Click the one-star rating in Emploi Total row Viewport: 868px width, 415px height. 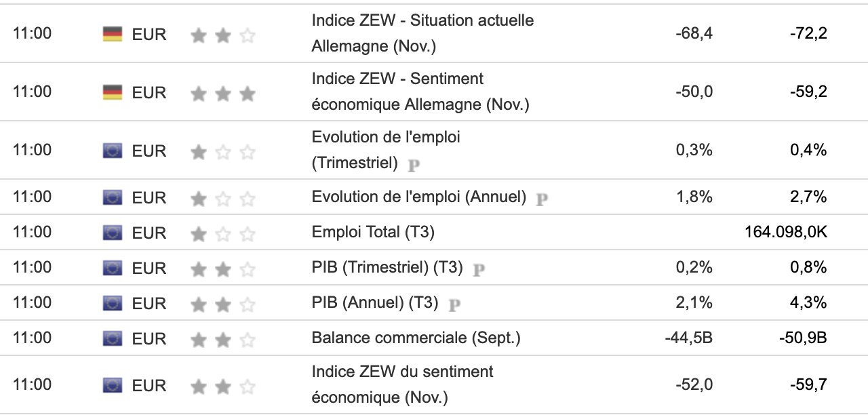tap(222, 234)
